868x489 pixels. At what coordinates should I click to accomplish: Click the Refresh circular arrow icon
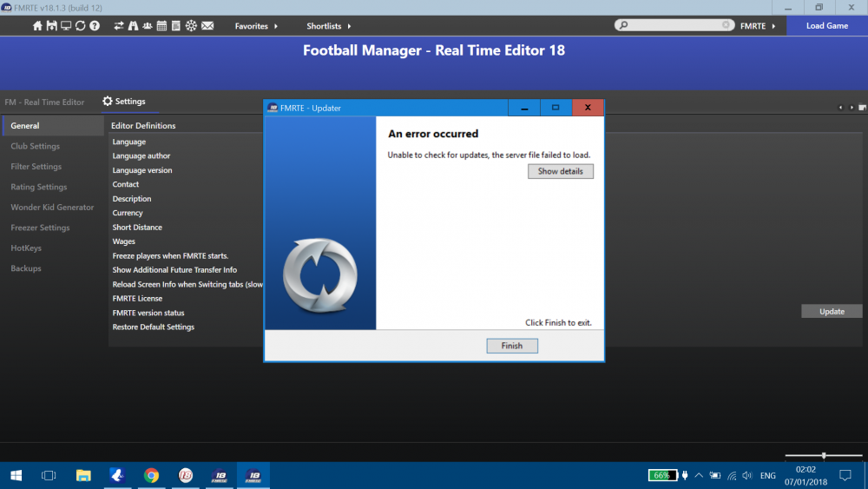(80, 26)
